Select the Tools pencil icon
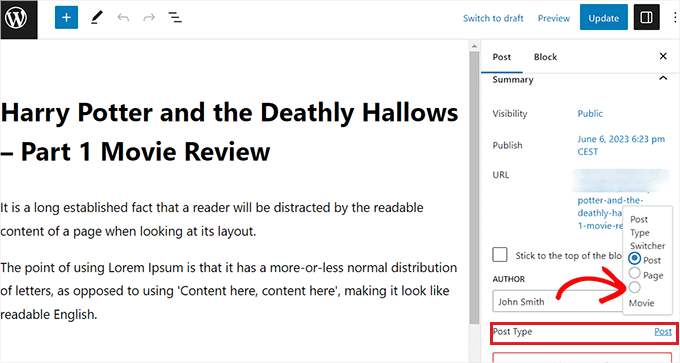Screen dimensions: 680x363 point(97,18)
